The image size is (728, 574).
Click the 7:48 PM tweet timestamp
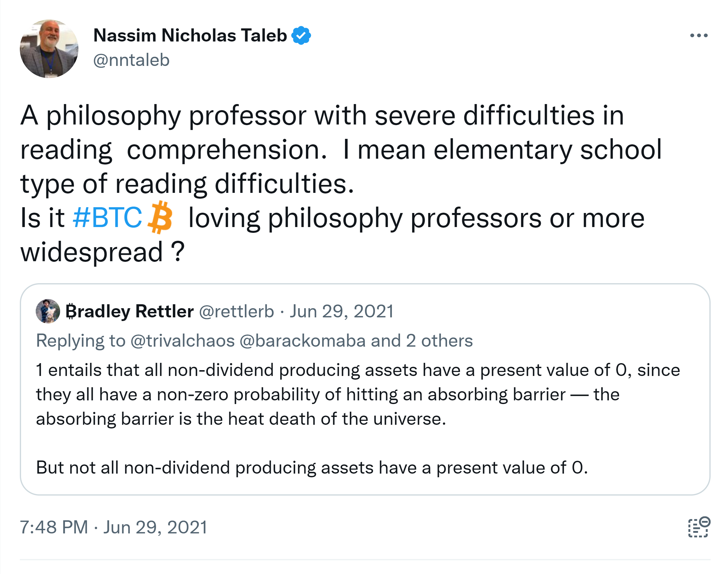tap(54, 527)
